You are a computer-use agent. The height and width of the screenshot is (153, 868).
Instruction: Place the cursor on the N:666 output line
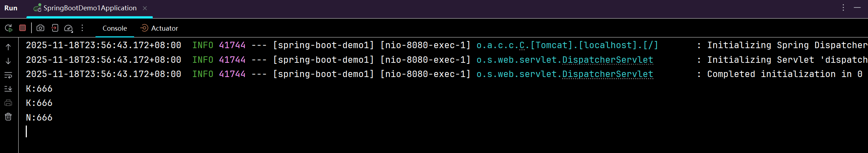(x=39, y=117)
